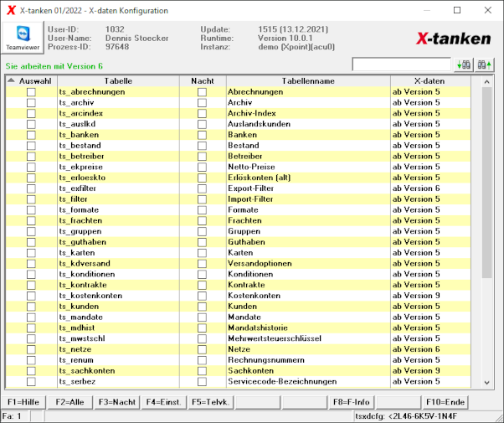Search downward with binoculars icon

click(464, 65)
